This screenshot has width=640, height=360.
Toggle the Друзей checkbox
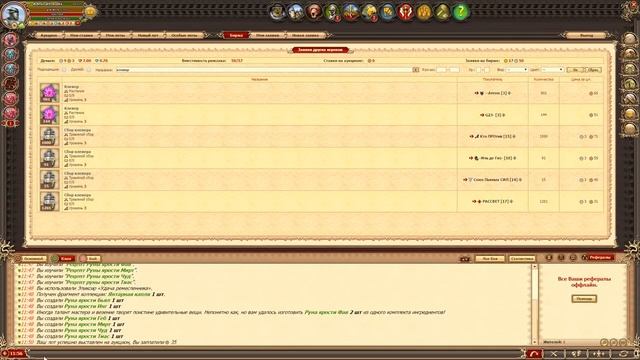click(89, 70)
